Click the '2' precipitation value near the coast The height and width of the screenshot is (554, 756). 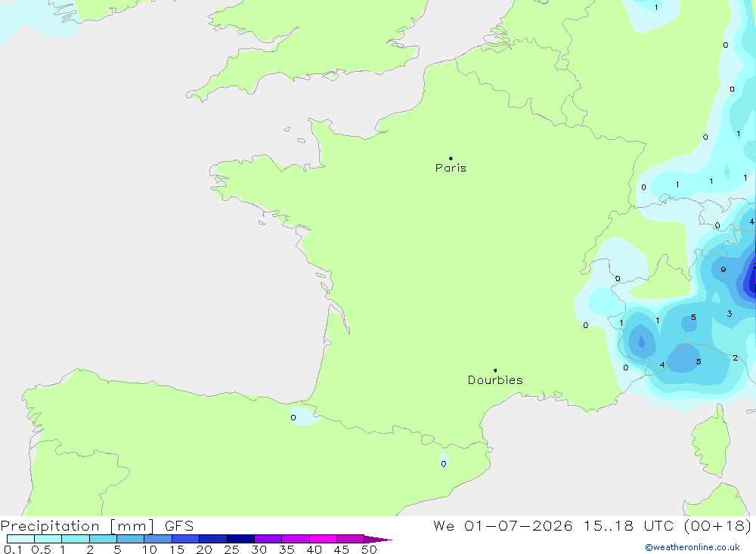736,357
